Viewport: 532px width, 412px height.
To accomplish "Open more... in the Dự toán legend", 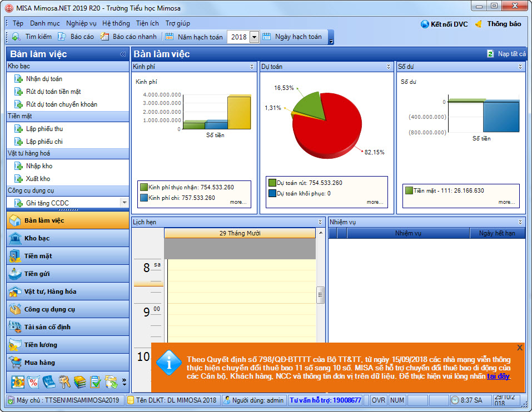I will coord(375,202).
